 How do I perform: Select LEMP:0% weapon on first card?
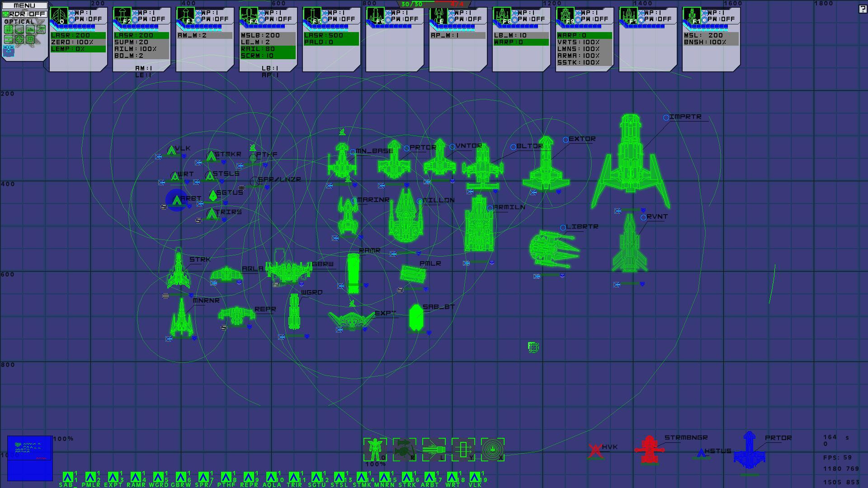point(78,49)
